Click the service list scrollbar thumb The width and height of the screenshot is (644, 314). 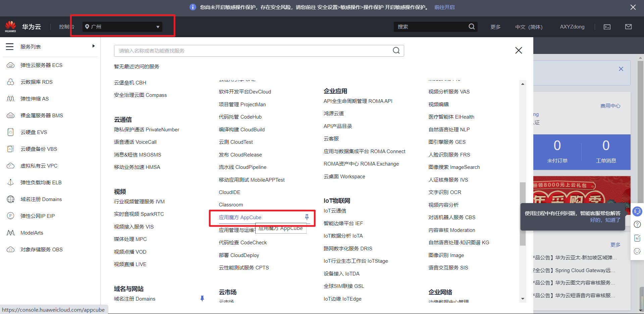click(523, 214)
